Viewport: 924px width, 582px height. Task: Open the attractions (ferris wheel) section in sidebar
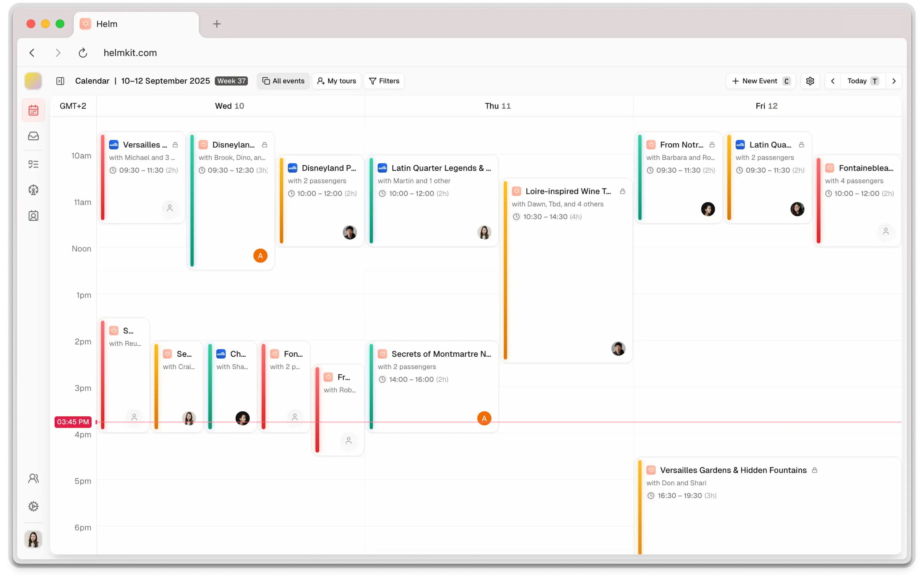(33, 190)
